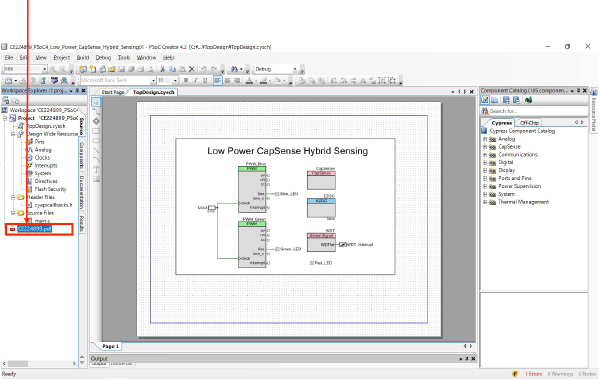Select right text alignment

(x=237, y=80)
